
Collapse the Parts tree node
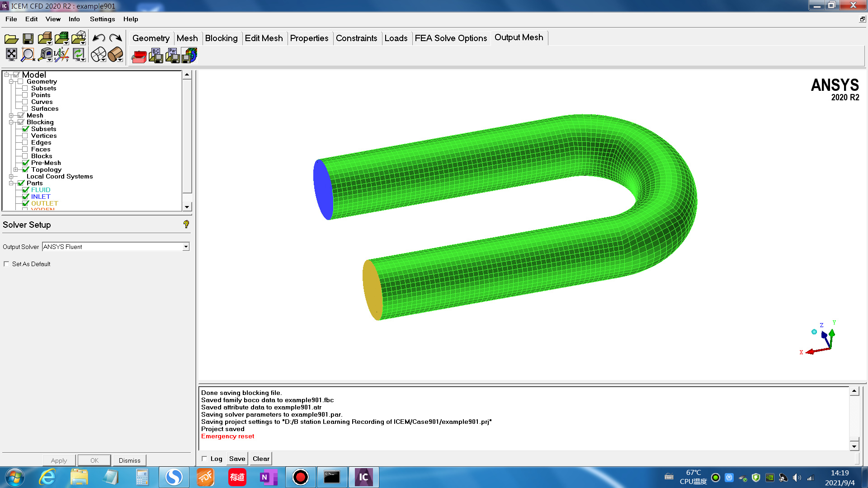coord(11,183)
